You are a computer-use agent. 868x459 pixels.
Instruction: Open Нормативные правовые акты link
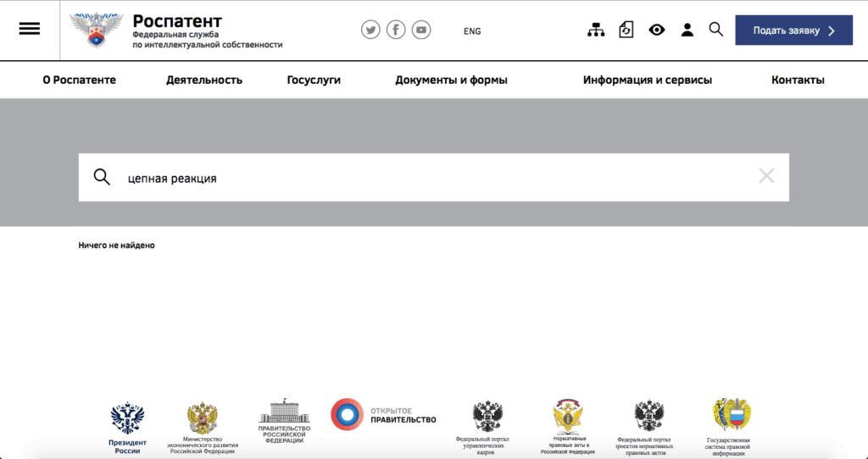568,428
